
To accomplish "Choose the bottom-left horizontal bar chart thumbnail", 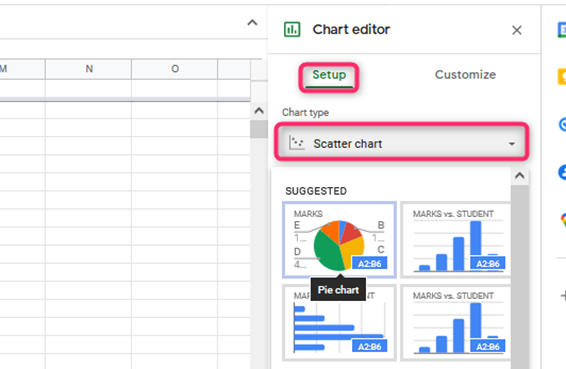I will [339, 323].
